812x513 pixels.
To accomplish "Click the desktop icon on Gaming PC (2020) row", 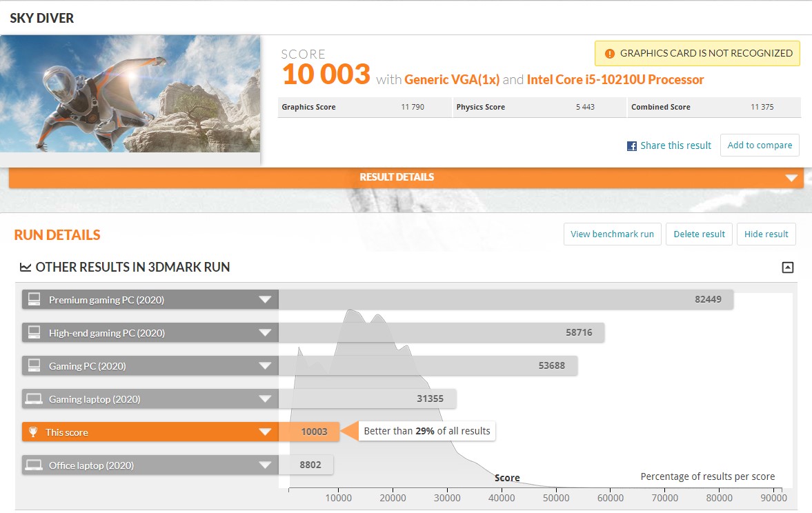I will [34, 365].
